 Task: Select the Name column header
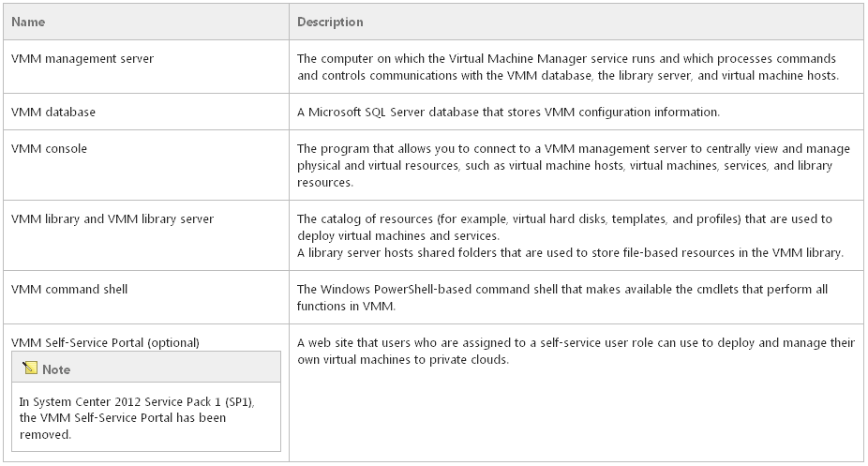click(28, 23)
